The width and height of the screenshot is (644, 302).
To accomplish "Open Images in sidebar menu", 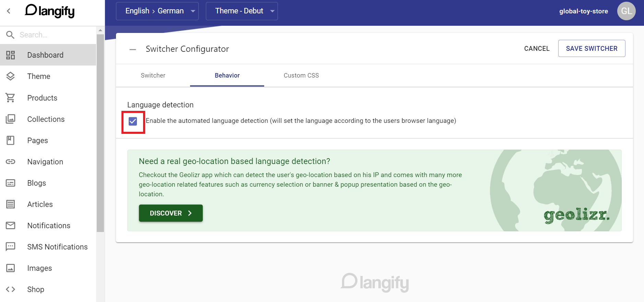I will tap(48, 268).
